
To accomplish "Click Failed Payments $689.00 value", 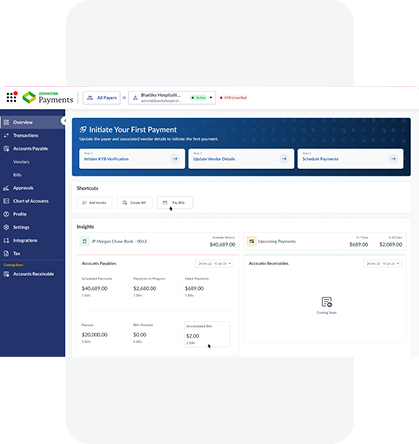I will pos(194,288).
